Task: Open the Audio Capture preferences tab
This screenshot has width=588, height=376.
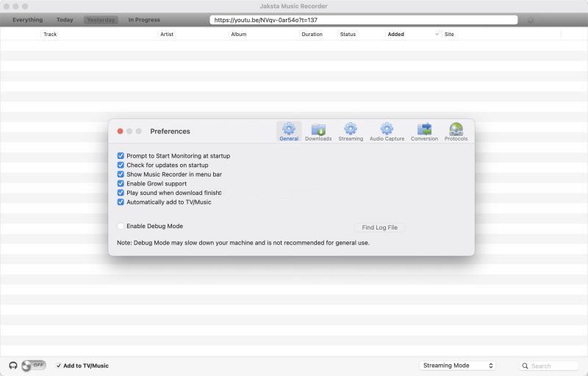Action: click(387, 132)
